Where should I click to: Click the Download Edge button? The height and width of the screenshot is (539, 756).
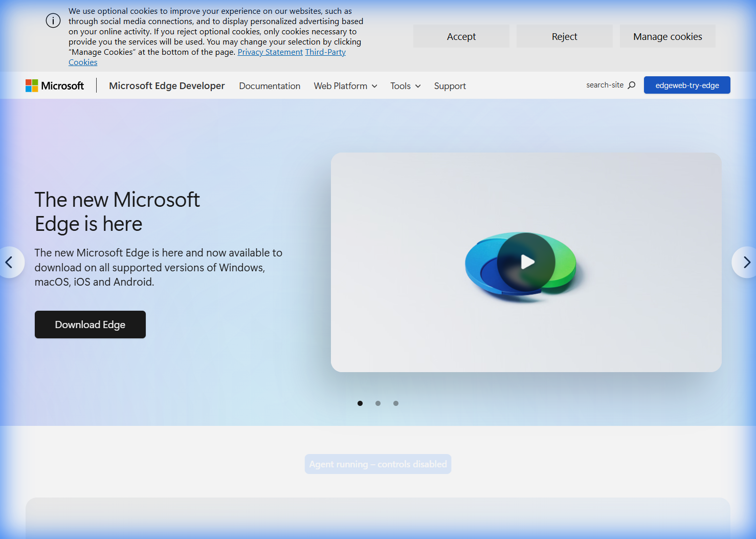click(90, 324)
